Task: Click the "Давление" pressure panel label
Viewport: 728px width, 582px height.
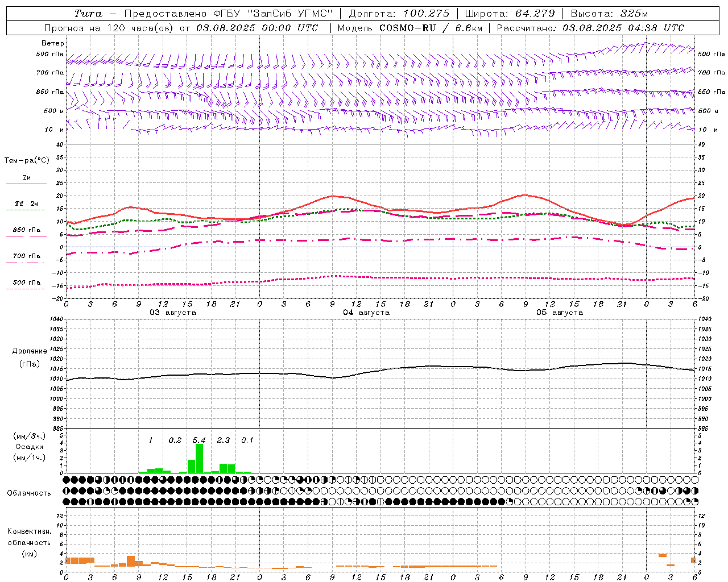Action: (x=30, y=351)
